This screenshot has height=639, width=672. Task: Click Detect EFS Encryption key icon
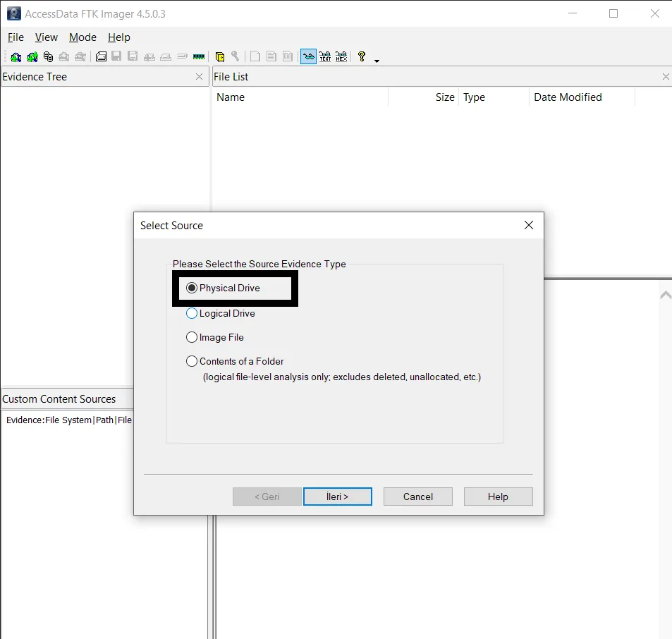(x=236, y=56)
